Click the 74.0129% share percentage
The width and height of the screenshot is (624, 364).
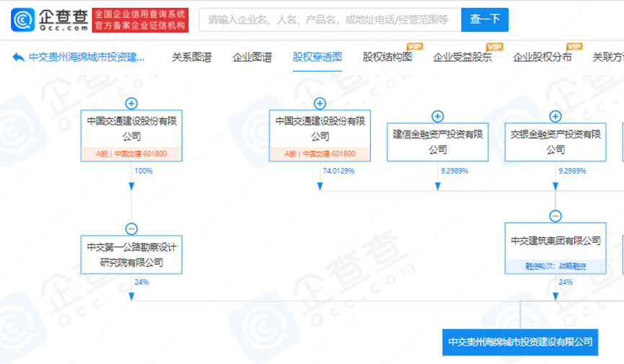[x=338, y=171]
